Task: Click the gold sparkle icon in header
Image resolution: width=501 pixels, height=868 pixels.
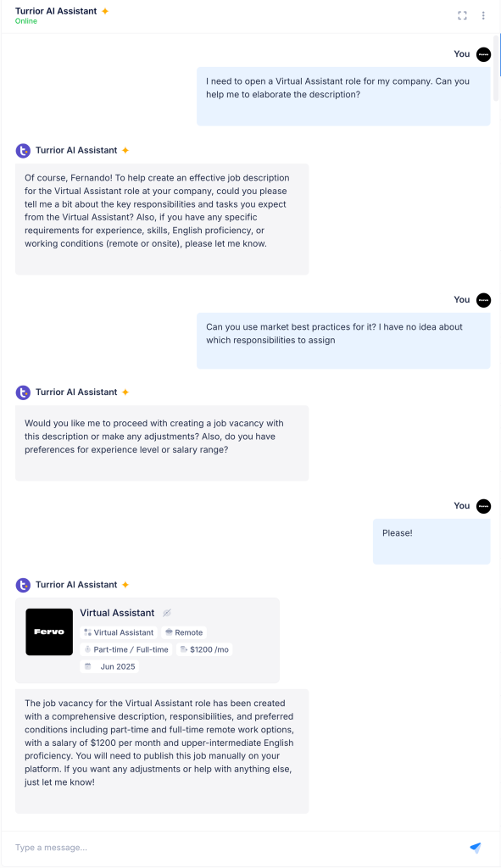Action: point(104,11)
